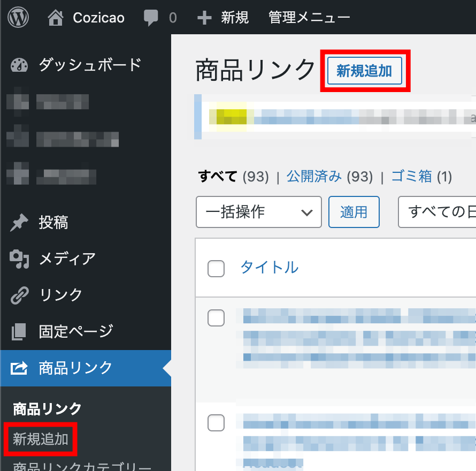The height and width of the screenshot is (471, 476).
Task: Open the すべての日付 date filter dropdown
Action: [x=437, y=212]
